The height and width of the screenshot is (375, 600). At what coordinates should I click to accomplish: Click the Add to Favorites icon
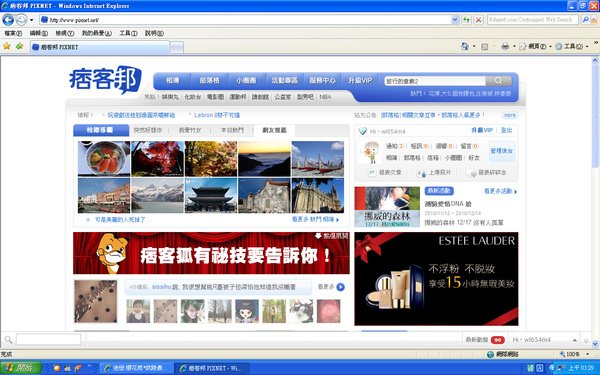pos(20,46)
